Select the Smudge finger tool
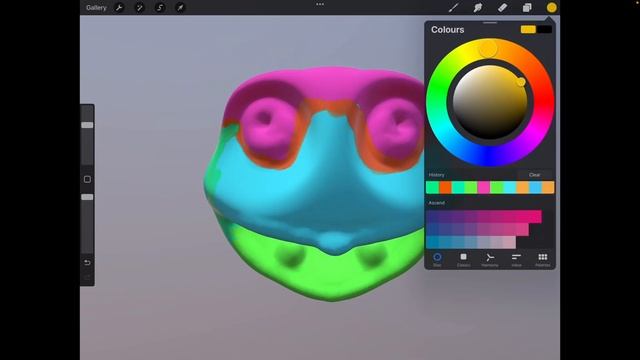The image size is (640, 360). pos(478,8)
